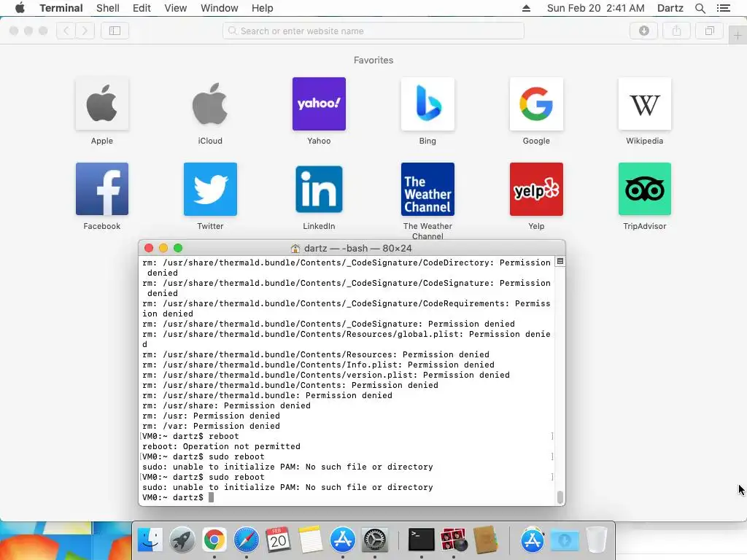This screenshot has width=747, height=560.
Task: Open Calendar from the Dock
Action: point(278,540)
